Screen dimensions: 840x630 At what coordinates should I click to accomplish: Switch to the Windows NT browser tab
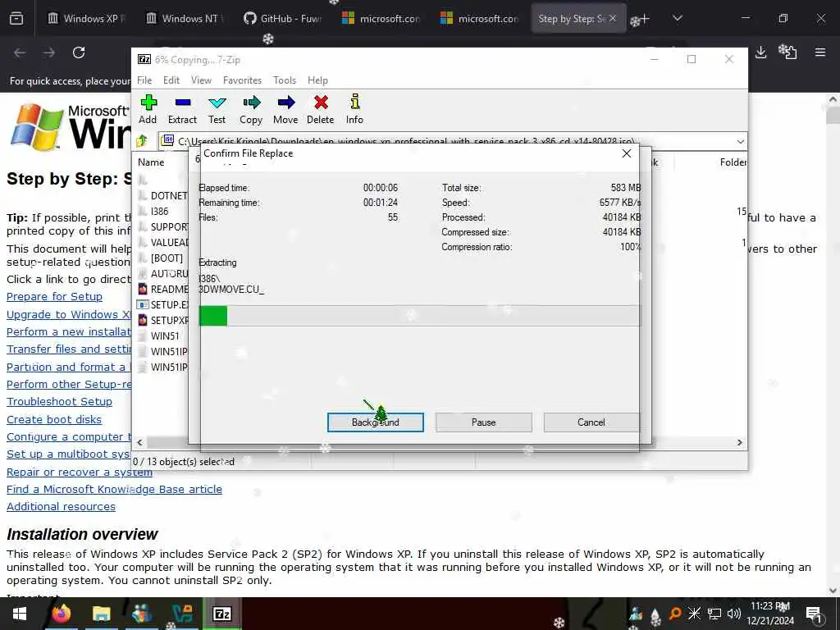click(x=185, y=19)
